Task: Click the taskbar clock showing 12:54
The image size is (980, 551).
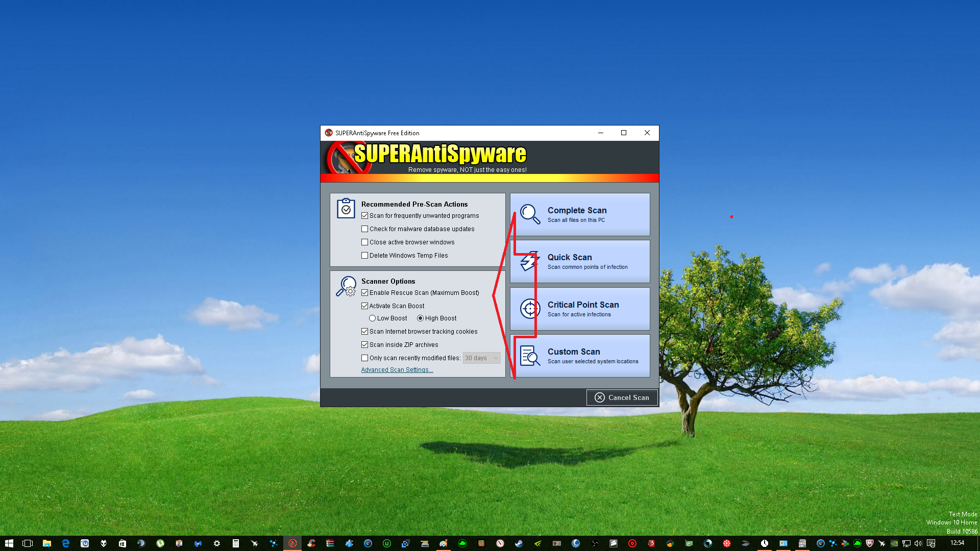Action: pos(957,543)
